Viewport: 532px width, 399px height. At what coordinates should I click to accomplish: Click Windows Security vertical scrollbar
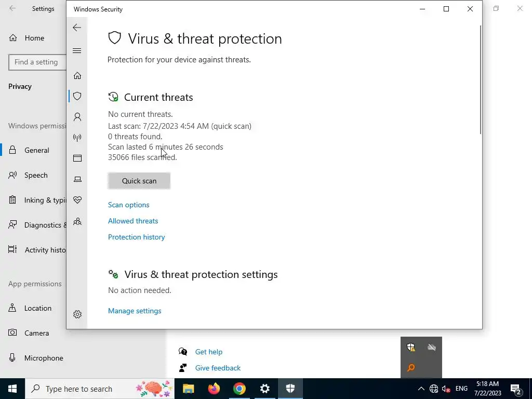[x=481, y=79]
